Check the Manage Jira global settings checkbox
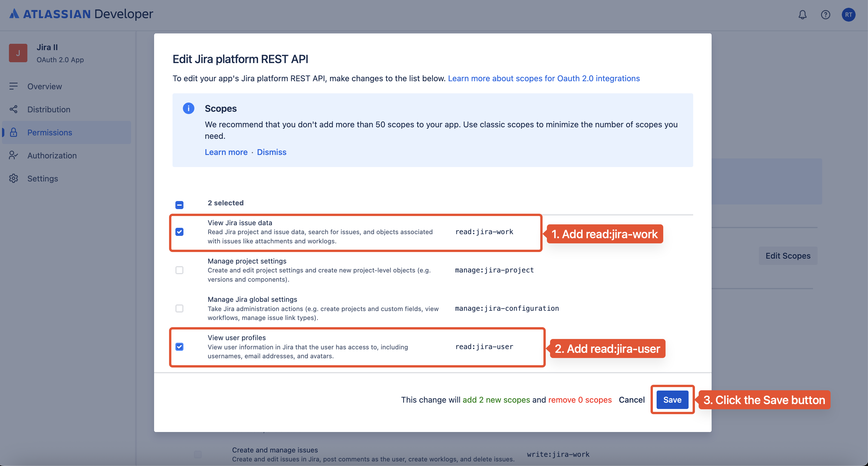Viewport: 868px width, 466px height. click(179, 308)
